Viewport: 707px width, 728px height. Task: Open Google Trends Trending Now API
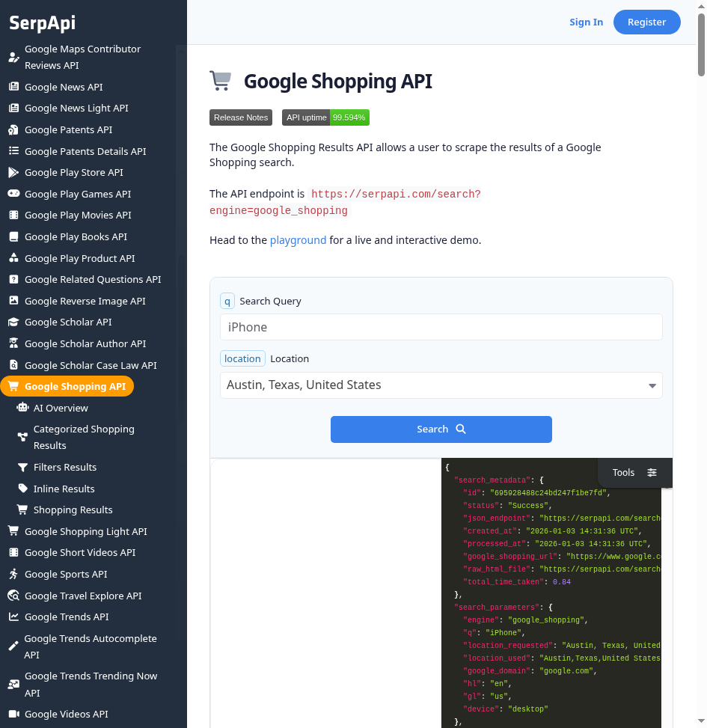tap(91, 685)
